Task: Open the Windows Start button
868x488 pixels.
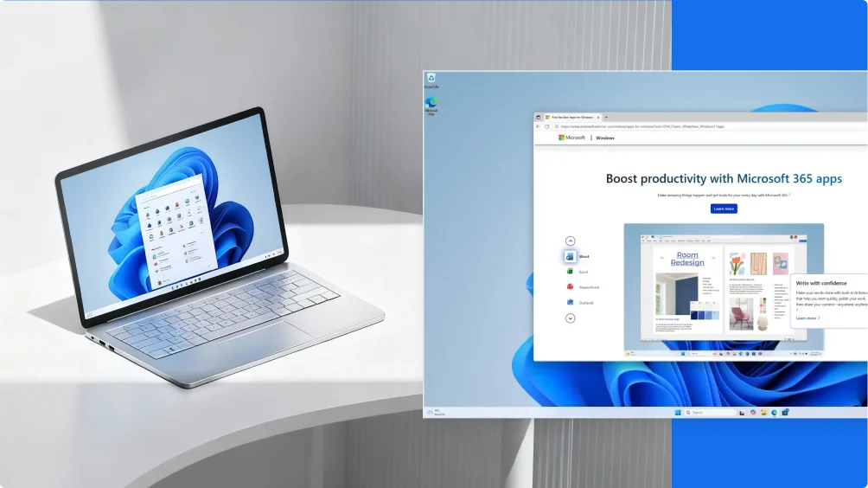Action: [x=678, y=412]
